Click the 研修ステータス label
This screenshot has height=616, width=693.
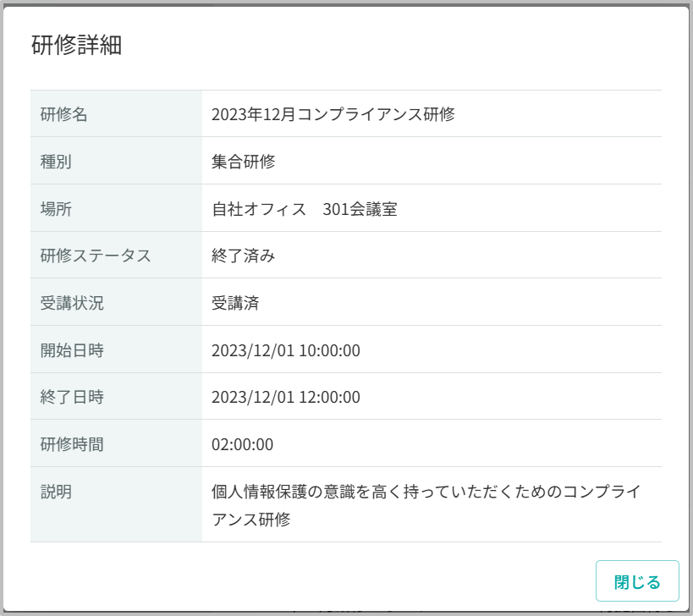[96, 256]
